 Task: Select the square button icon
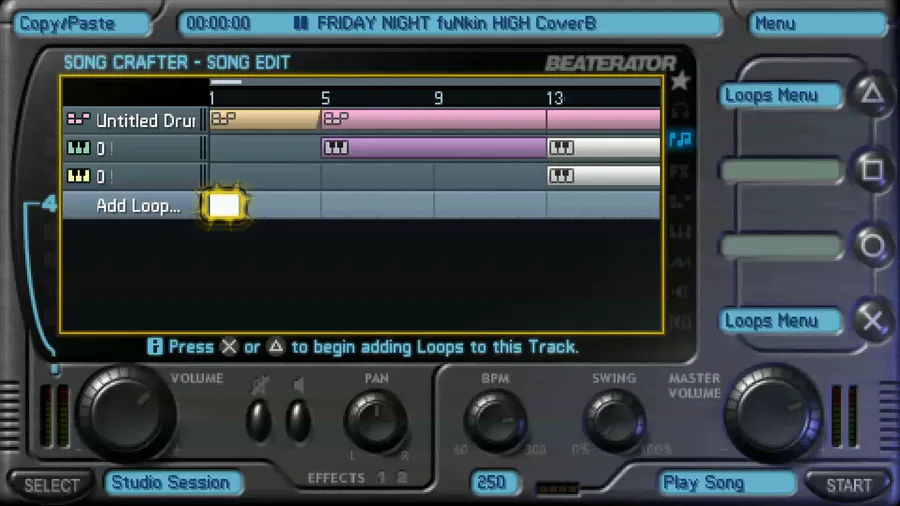point(872,169)
